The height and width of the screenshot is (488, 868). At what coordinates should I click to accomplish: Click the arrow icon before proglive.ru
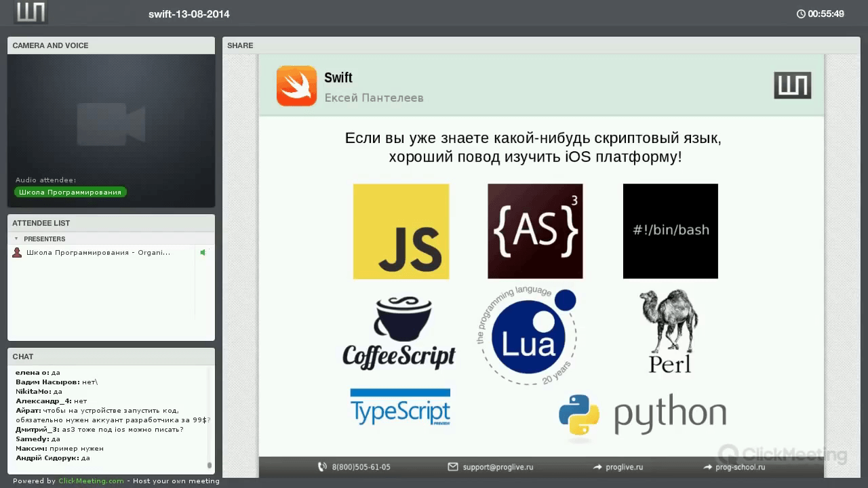point(597,467)
